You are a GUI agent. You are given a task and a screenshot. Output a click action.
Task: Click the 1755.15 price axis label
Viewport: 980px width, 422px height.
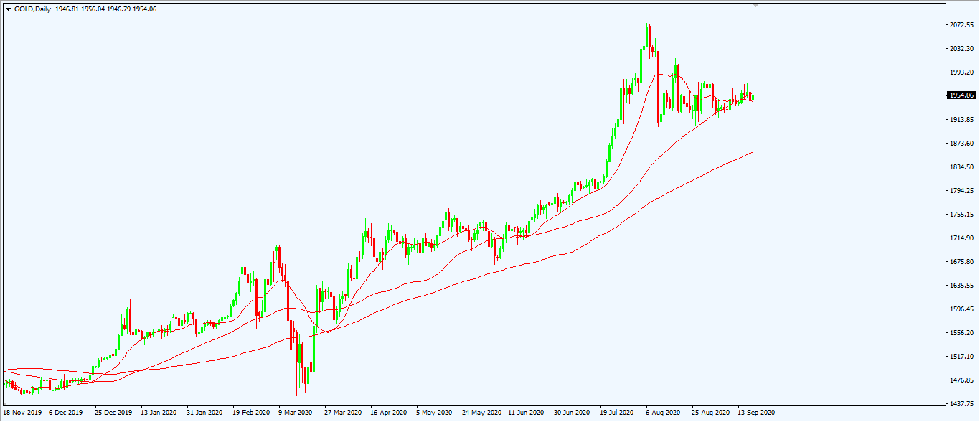pyautogui.click(x=961, y=215)
